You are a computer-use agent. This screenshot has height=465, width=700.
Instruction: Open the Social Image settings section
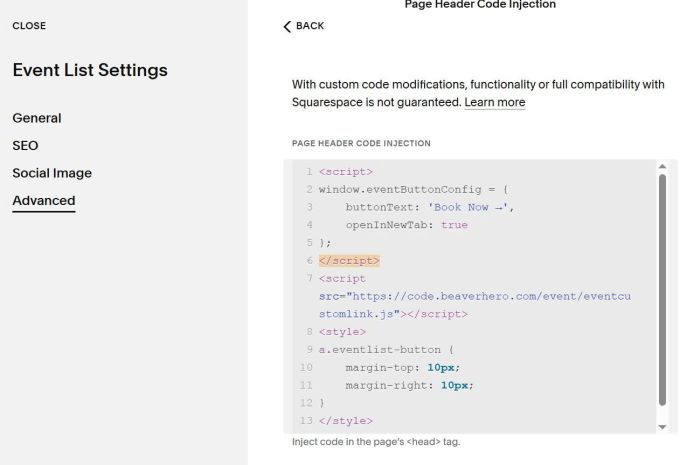click(52, 173)
